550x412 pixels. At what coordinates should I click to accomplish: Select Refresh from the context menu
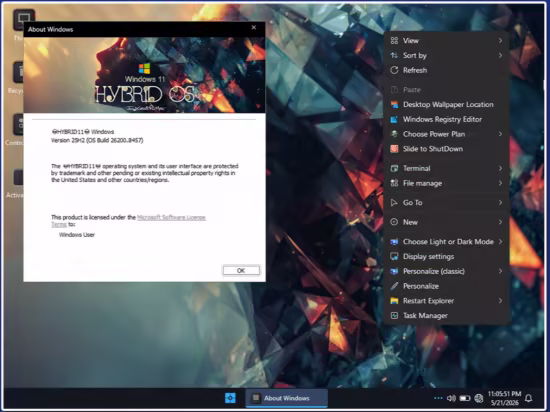(447, 70)
